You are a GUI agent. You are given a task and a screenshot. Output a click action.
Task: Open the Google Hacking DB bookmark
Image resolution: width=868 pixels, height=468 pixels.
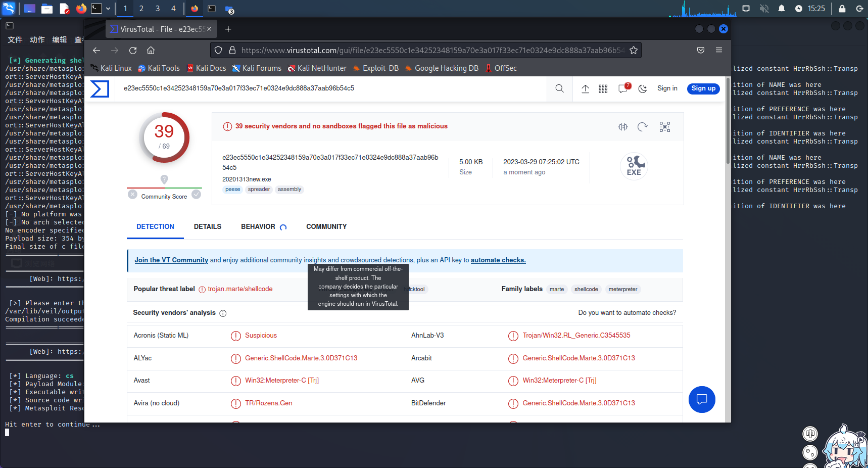click(442, 68)
